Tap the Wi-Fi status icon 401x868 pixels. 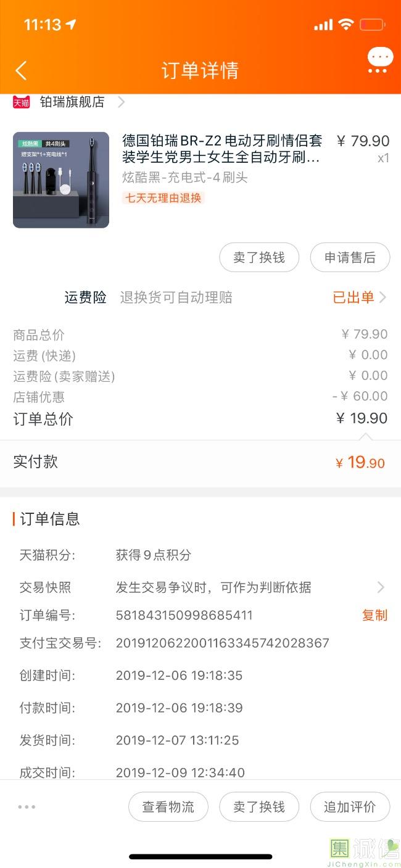click(345, 25)
